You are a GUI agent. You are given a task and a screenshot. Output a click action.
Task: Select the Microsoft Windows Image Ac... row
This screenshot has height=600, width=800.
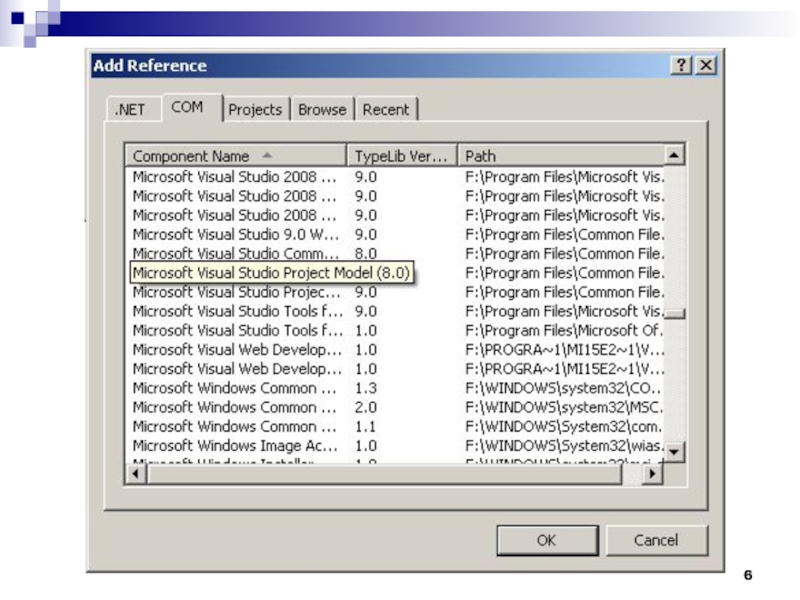(x=395, y=446)
